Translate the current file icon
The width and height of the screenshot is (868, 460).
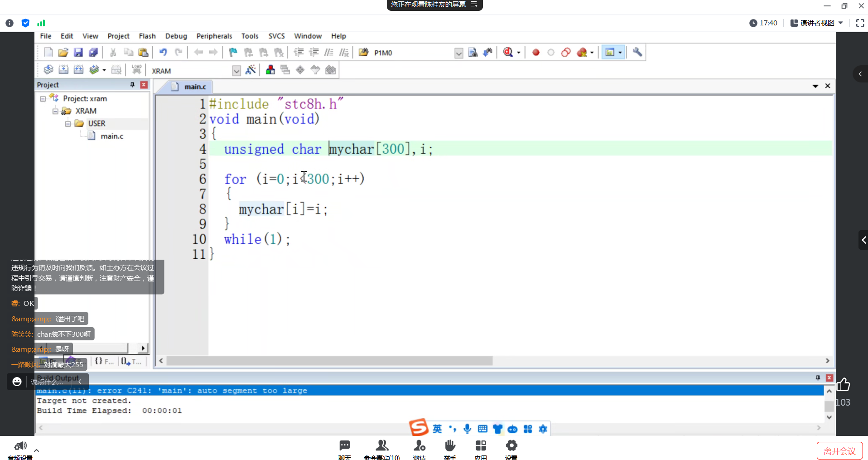(48, 70)
